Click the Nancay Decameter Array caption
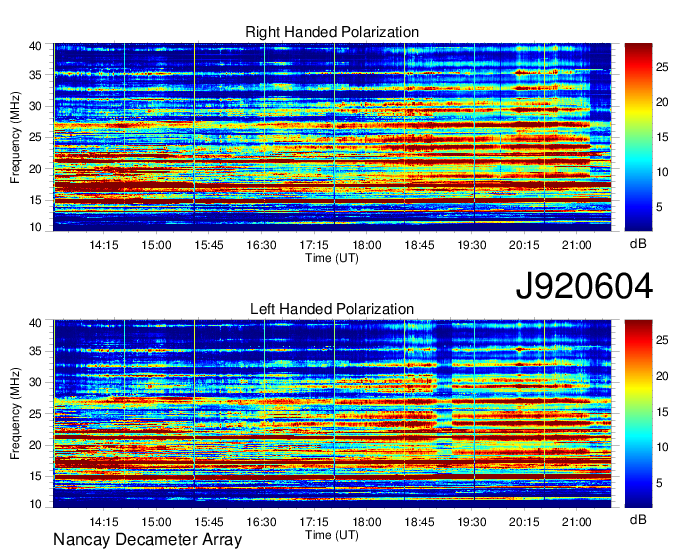The width and height of the screenshot is (680, 552). click(147, 540)
